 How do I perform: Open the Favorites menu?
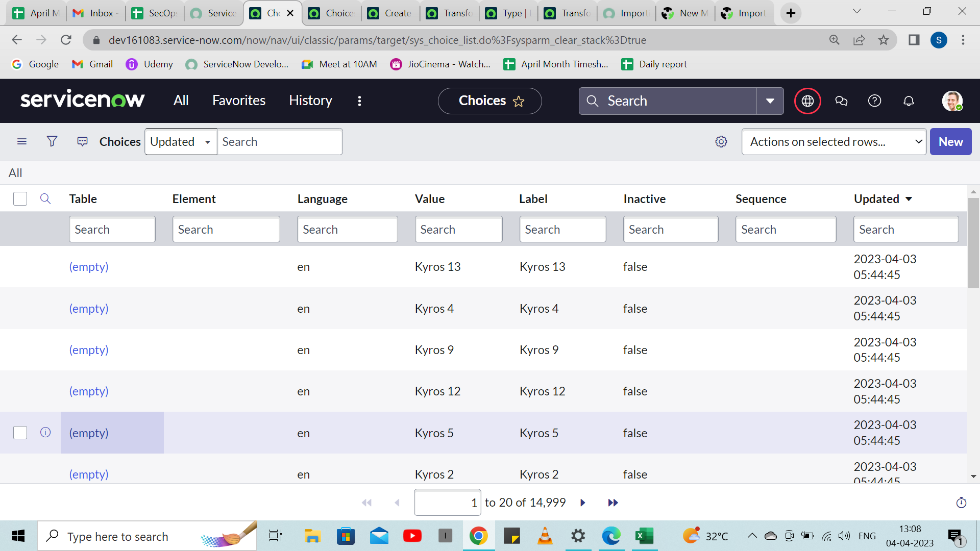tap(239, 101)
